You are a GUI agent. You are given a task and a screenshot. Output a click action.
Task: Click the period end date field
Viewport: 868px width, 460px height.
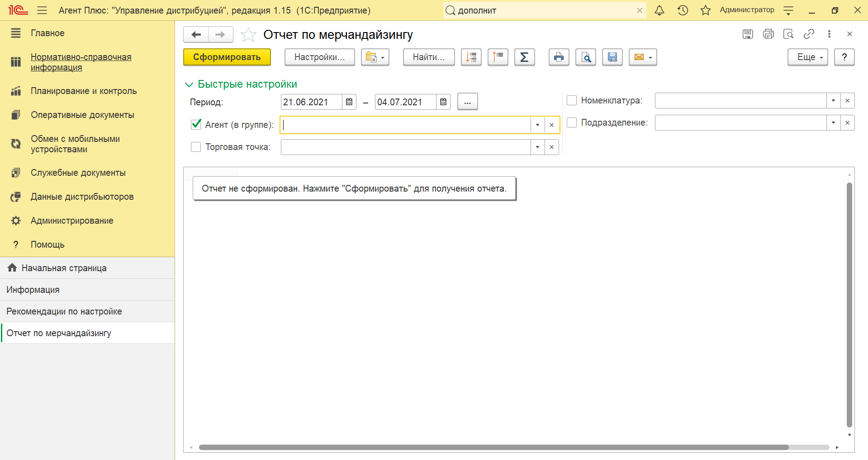(x=405, y=102)
